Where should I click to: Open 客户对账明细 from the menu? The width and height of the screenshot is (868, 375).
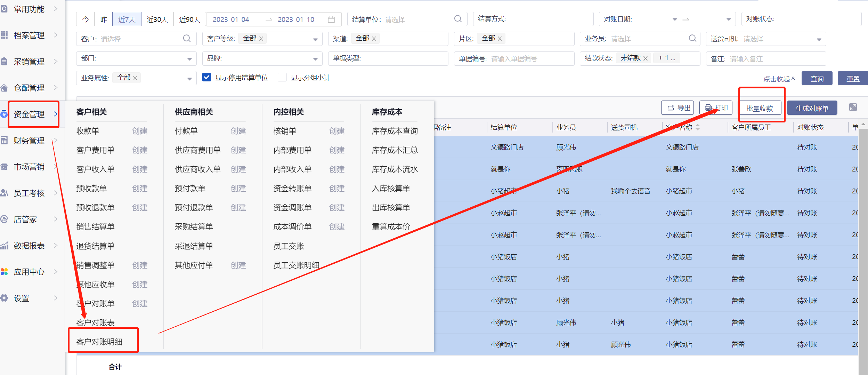[x=99, y=342]
